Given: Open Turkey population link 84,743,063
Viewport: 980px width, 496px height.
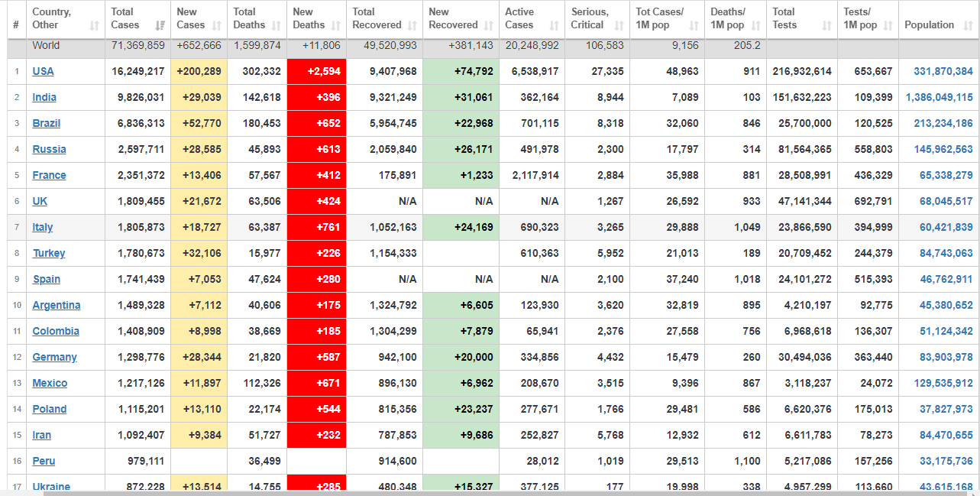Looking at the screenshot, I should pos(946,253).
